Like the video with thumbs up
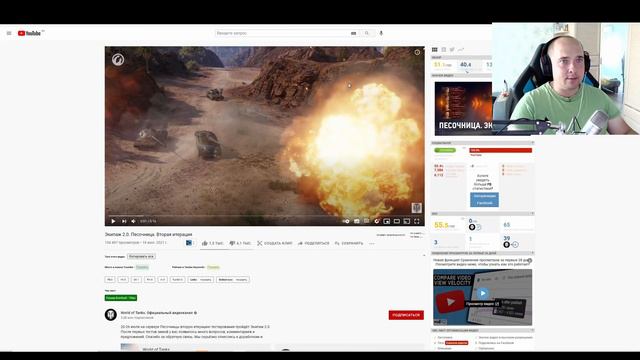Screen dimensions: 640x360 pyautogui.click(x=212, y=243)
